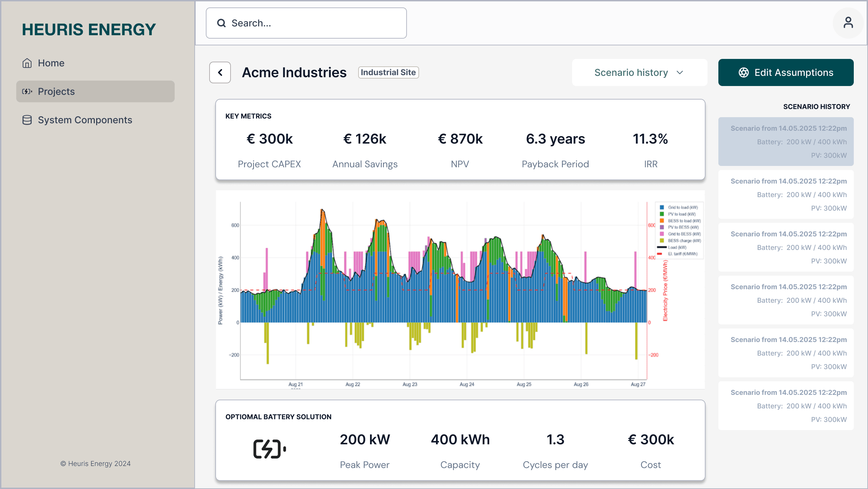Click the Projects battery icon in sidebar
The width and height of the screenshot is (868, 489).
[x=27, y=91]
